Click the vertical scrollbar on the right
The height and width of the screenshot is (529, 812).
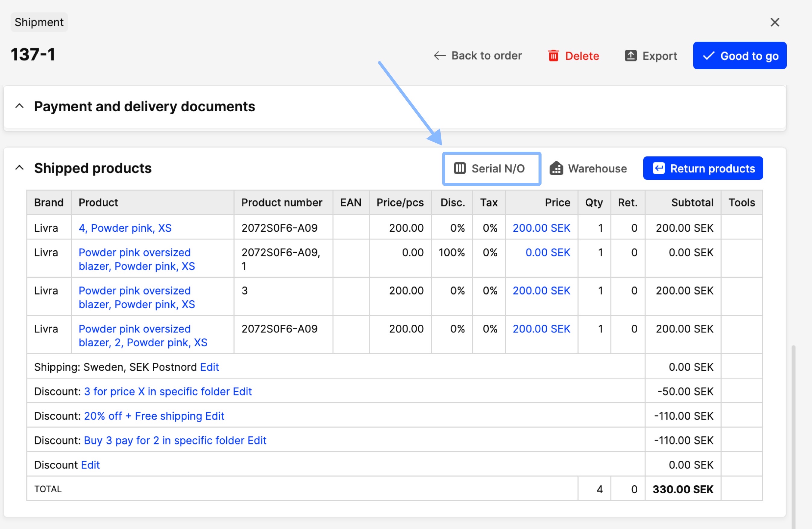coord(794,436)
